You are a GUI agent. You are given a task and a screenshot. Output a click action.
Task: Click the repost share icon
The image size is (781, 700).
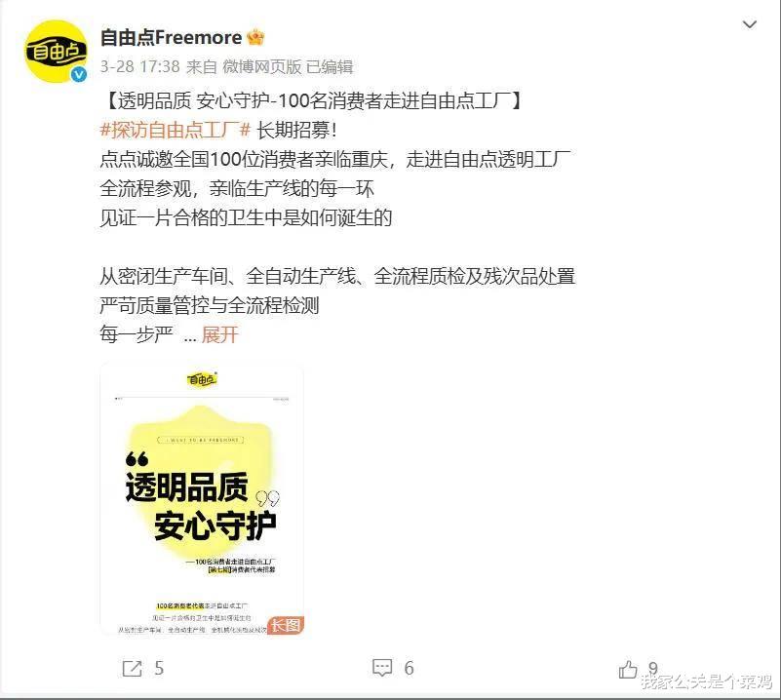pos(133,668)
